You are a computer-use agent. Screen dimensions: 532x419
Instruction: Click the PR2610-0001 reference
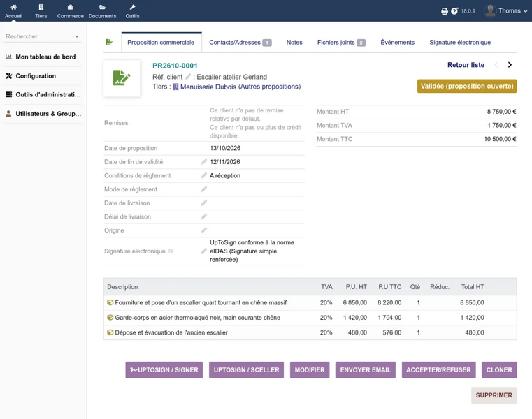(175, 66)
